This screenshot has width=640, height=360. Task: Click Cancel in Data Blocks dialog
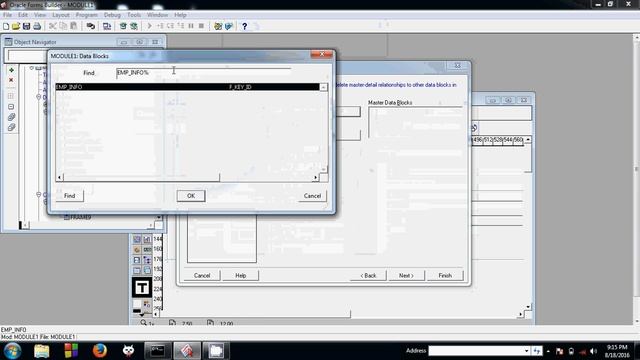(312, 196)
